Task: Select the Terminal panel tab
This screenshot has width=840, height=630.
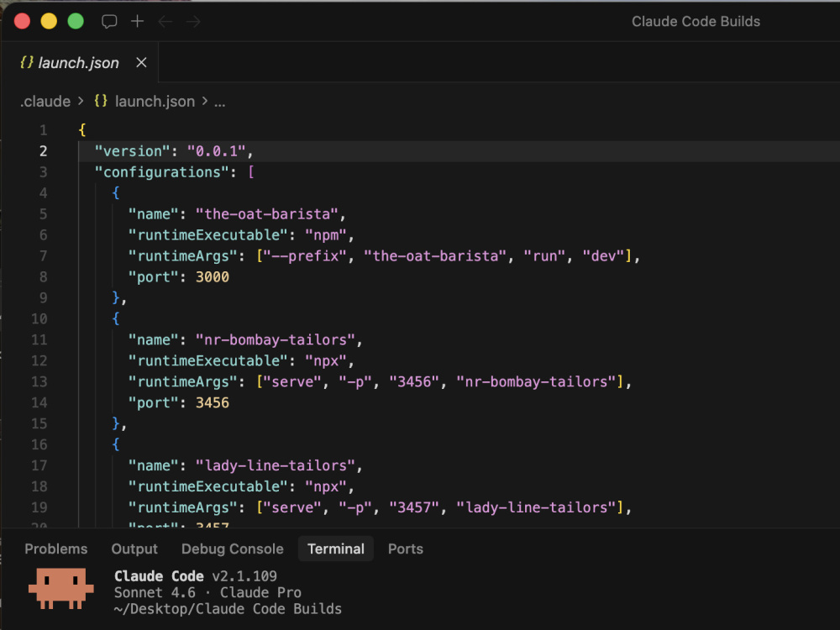Action: click(336, 549)
